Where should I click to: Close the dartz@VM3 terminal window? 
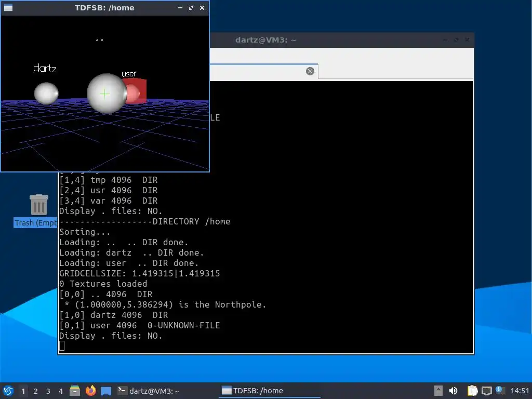467,40
